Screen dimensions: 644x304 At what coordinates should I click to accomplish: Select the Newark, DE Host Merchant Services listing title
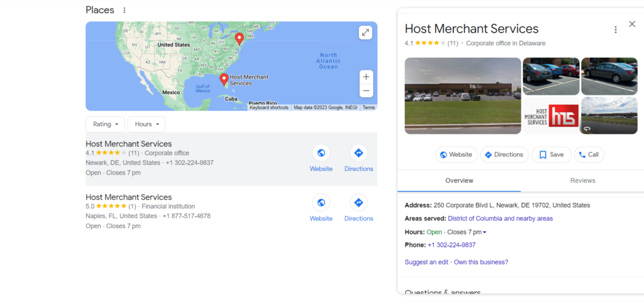[128, 144]
